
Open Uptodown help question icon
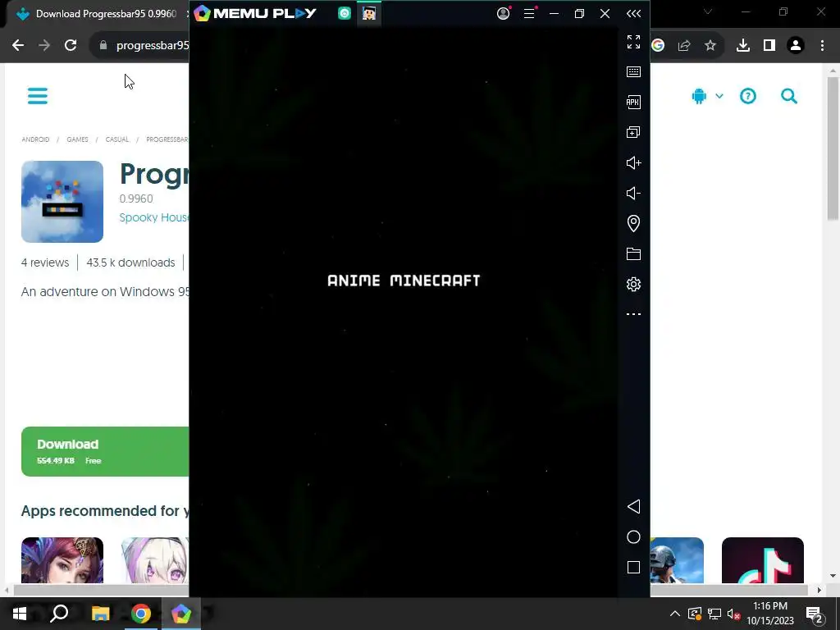[748, 96]
